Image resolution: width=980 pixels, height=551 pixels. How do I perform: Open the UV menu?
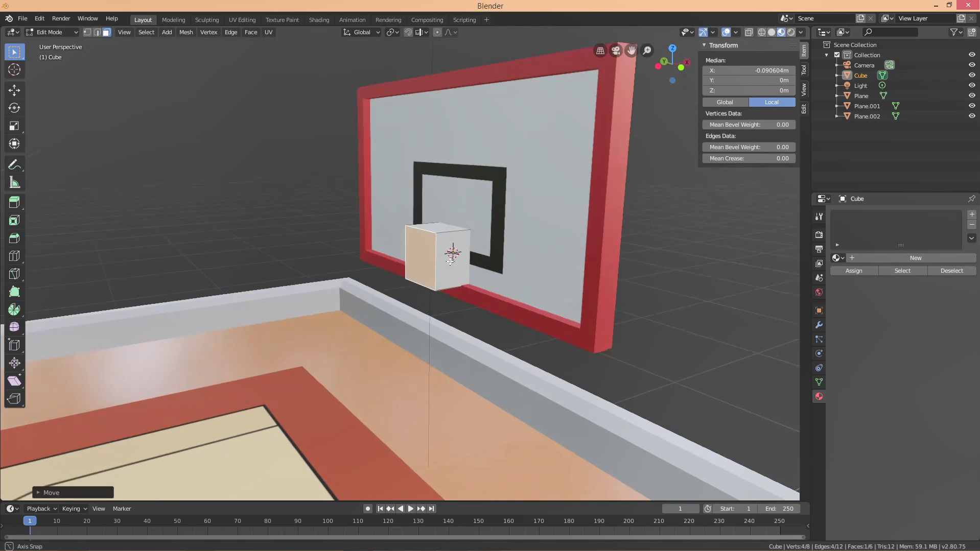tap(268, 32)
